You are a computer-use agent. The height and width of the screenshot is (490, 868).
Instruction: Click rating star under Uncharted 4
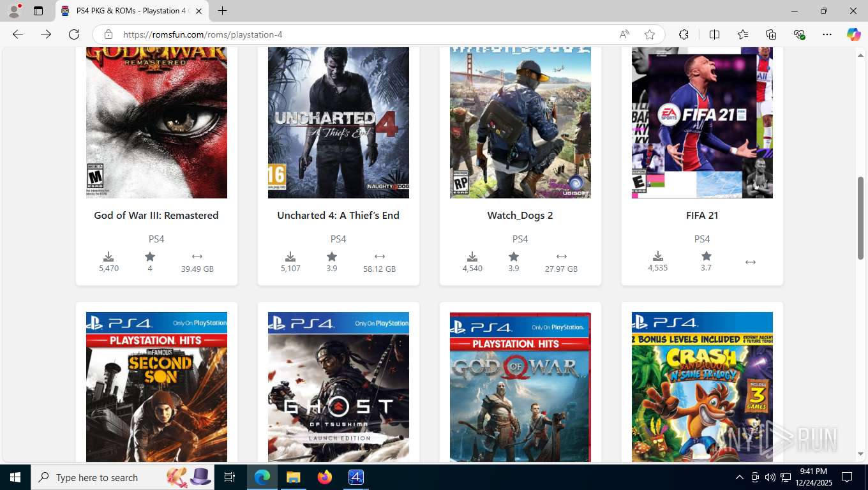click(332, 256)
